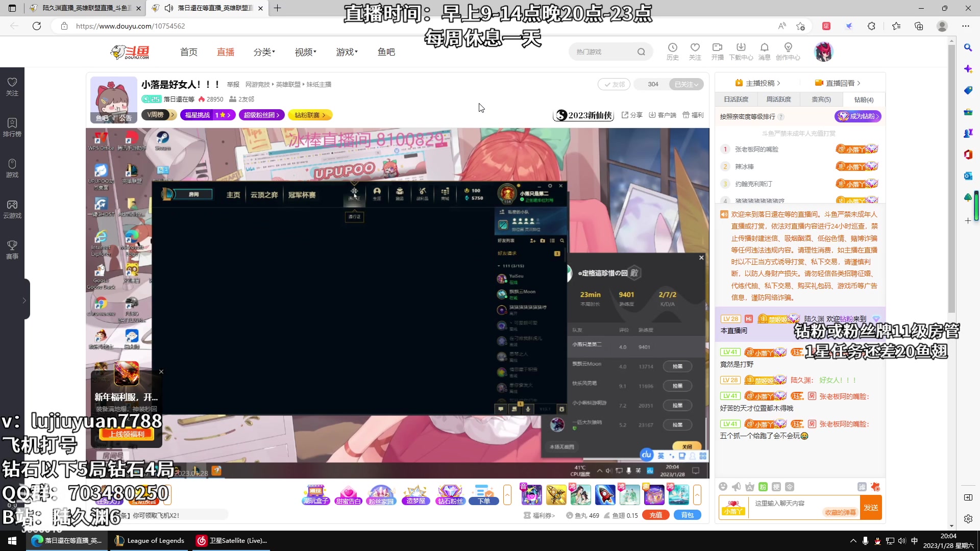Open the 关注 heart icon in header

pyautogui.click(x=695, y=52)
